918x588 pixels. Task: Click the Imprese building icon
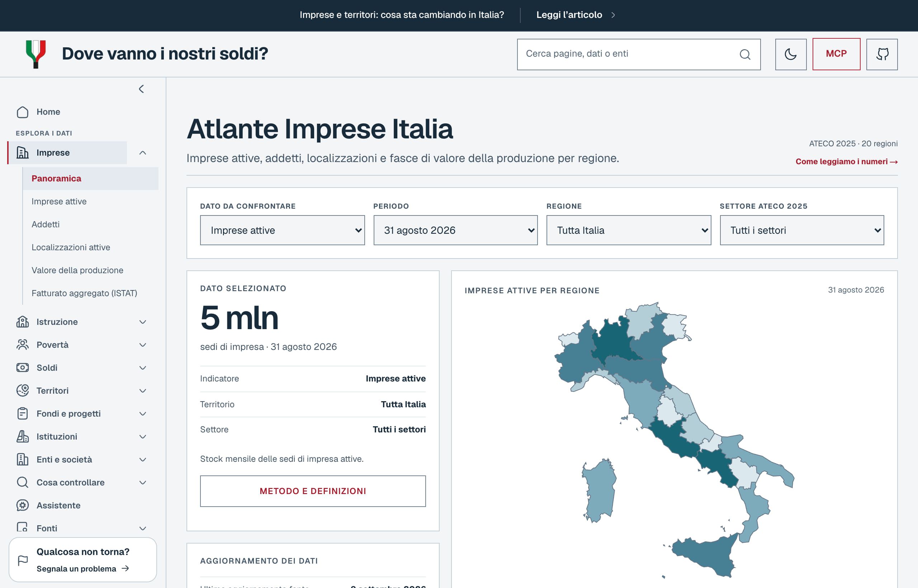pos(23,152)
